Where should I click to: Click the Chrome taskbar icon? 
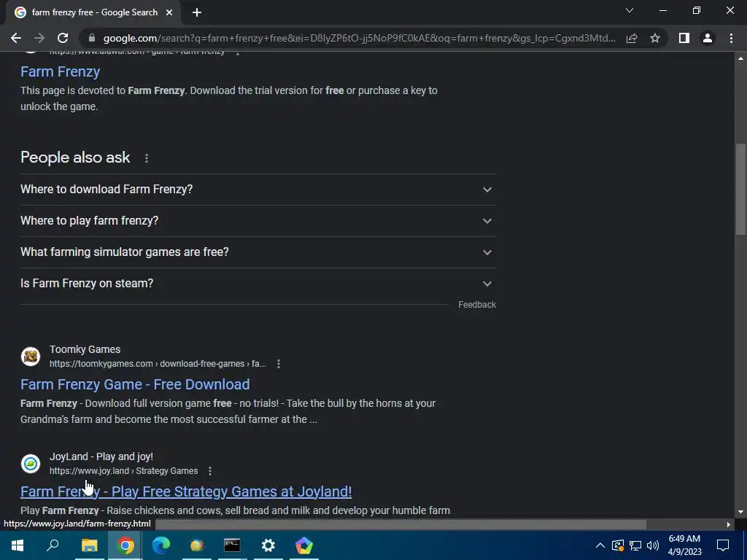[x=125, y=545]
